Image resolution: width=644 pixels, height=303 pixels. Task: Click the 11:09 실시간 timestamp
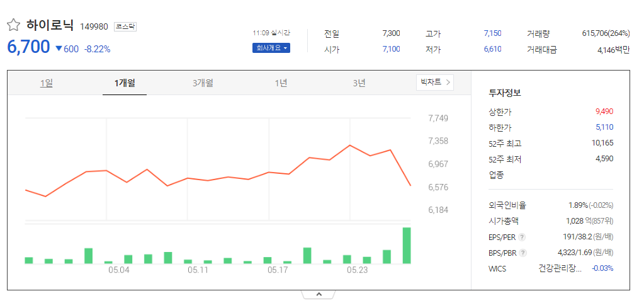(271, 33)
